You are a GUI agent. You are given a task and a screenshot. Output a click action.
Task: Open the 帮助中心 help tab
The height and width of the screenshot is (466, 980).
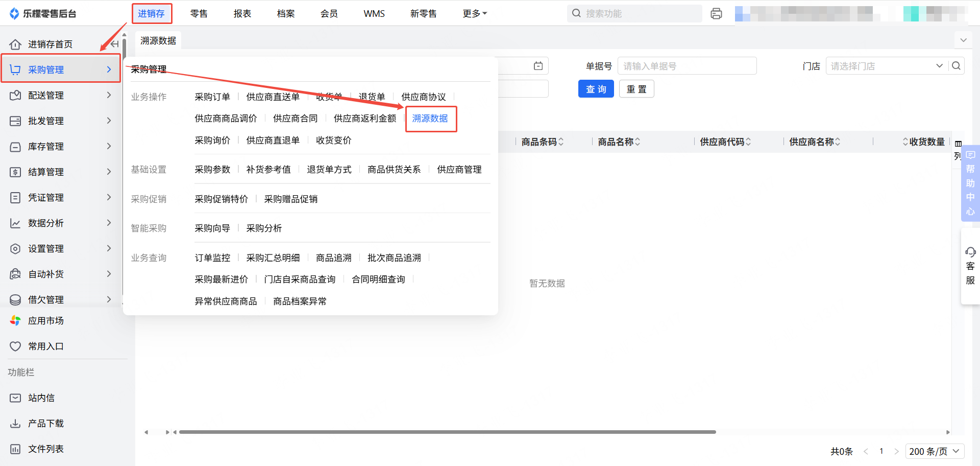click(x=970, y=183)
